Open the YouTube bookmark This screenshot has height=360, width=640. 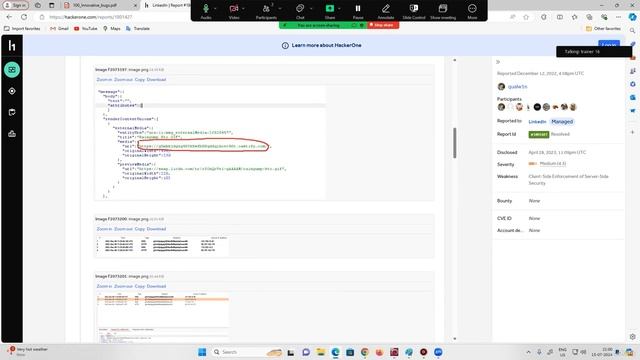pyautogui.click(x=86, y=29)
